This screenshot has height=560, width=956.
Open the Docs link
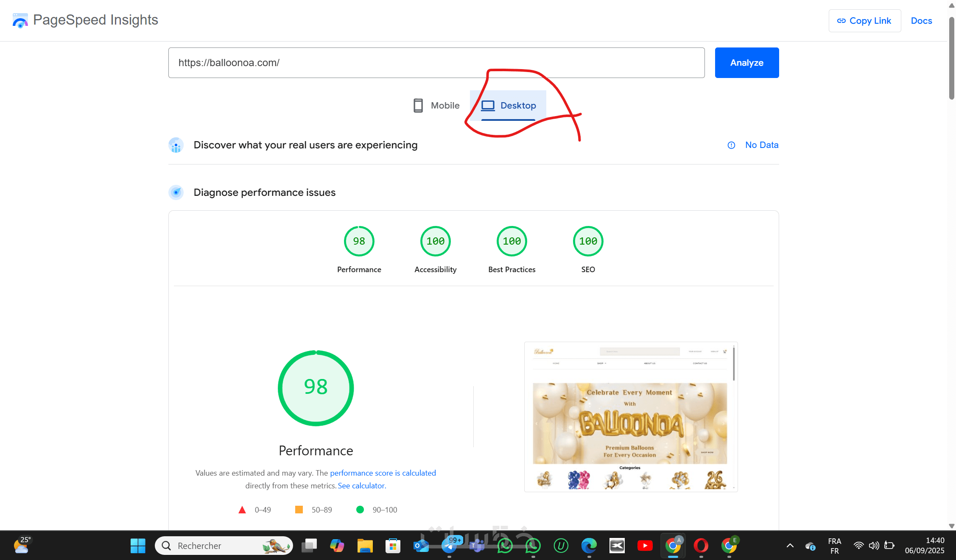921,21
